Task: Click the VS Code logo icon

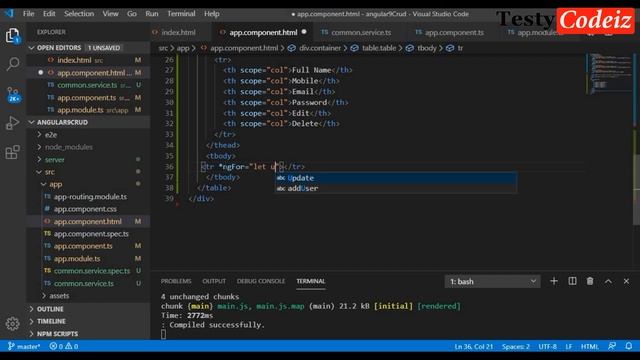Action: [x=9, y=13]
